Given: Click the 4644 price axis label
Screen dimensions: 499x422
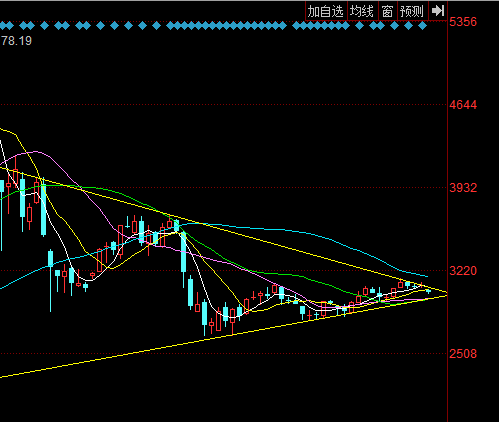Looking at the screenshot, I should coord(463,105).
